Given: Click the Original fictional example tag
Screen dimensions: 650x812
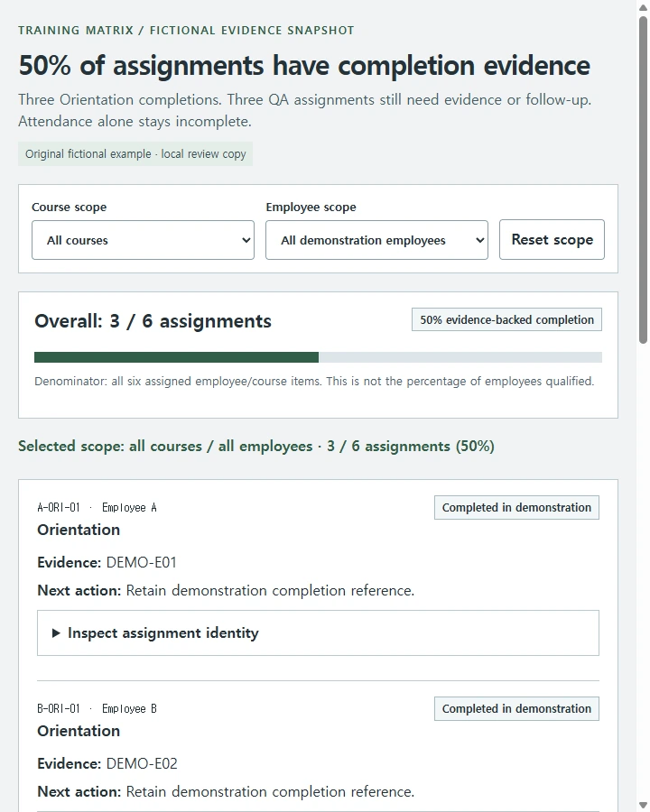Looking at the screenshot, I should [135, 153].
